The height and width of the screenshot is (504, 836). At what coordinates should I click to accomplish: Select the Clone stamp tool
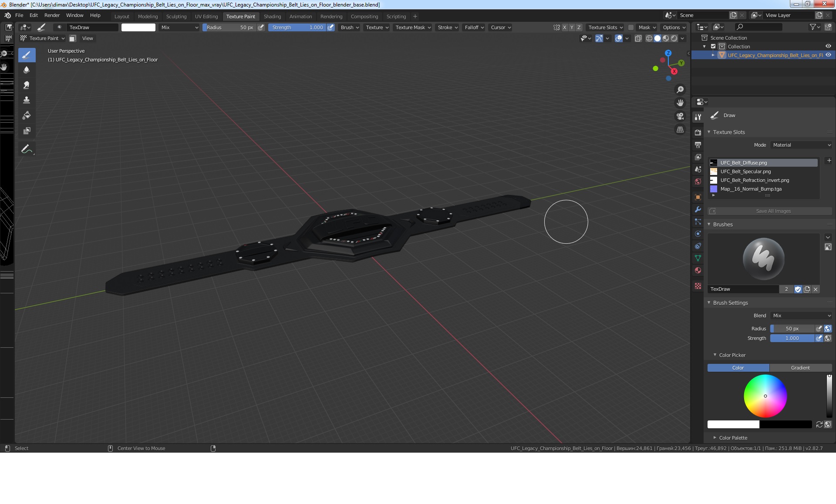click(27, 100)
